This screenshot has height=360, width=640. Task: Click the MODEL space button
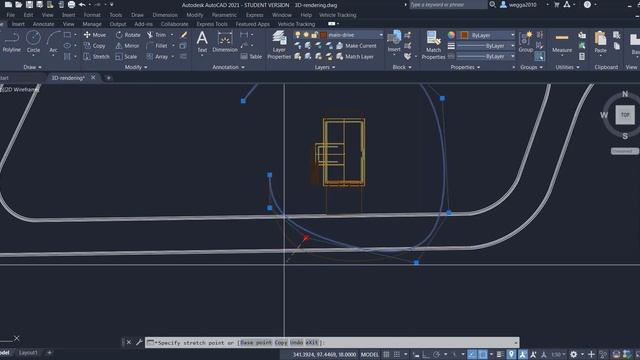tap(369, 354)
